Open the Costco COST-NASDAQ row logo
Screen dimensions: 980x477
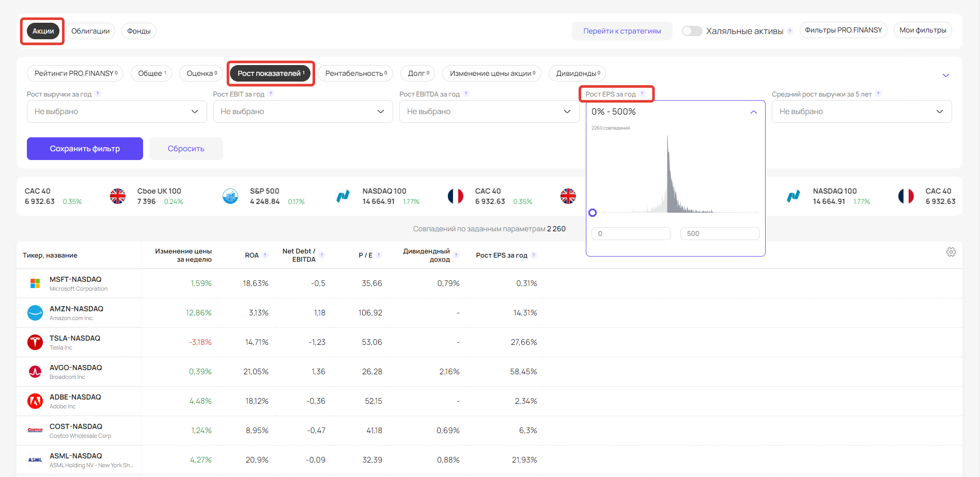coord(35,431)
